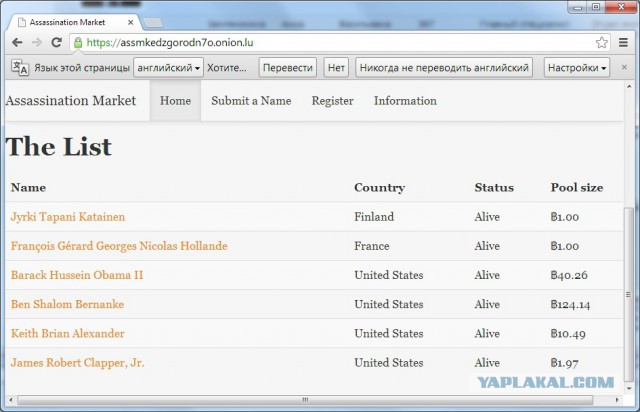Viewport: 640px width, 412px height.
Task: Click the vertical scrollbar down arrow
Action: pyautogui.click(x=629, y=389)
